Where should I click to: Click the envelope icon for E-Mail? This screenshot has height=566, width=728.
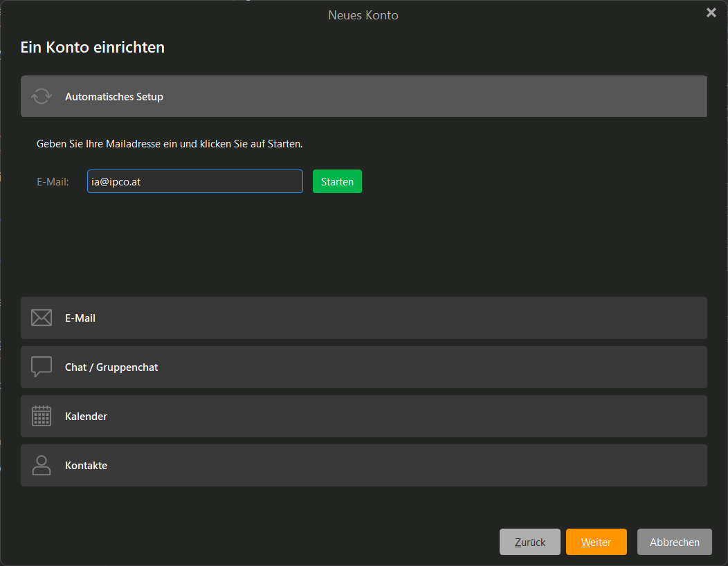click(42, 318)
